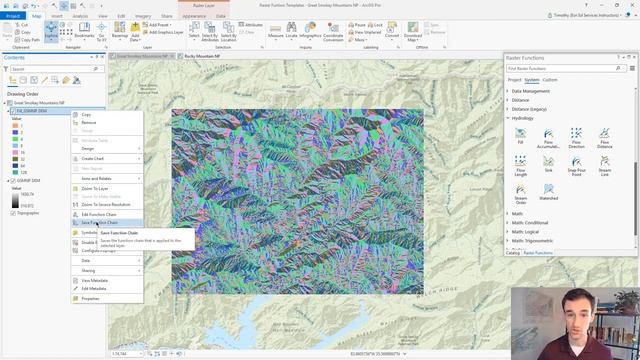Open Select By Attributes
This screenshot has height=360, width=640.
pos(210,31)
